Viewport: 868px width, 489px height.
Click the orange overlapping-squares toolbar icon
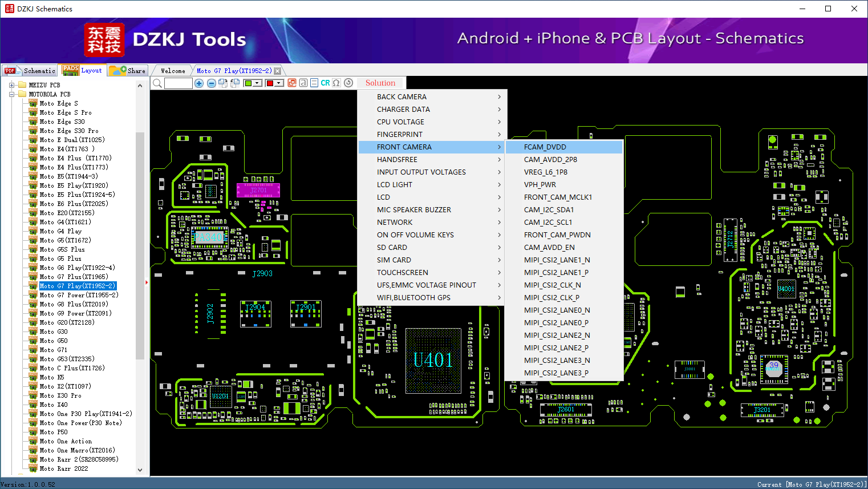[292, 83]
